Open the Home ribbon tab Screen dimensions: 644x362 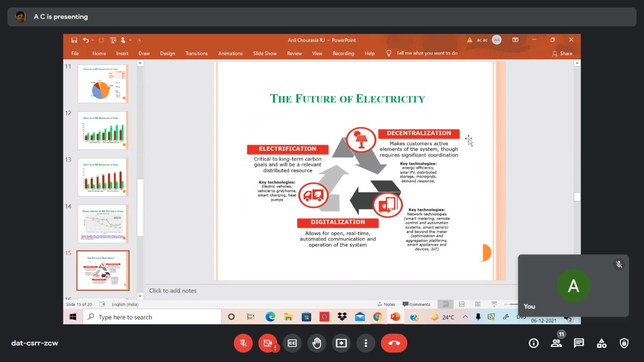[x=99, y=53]
